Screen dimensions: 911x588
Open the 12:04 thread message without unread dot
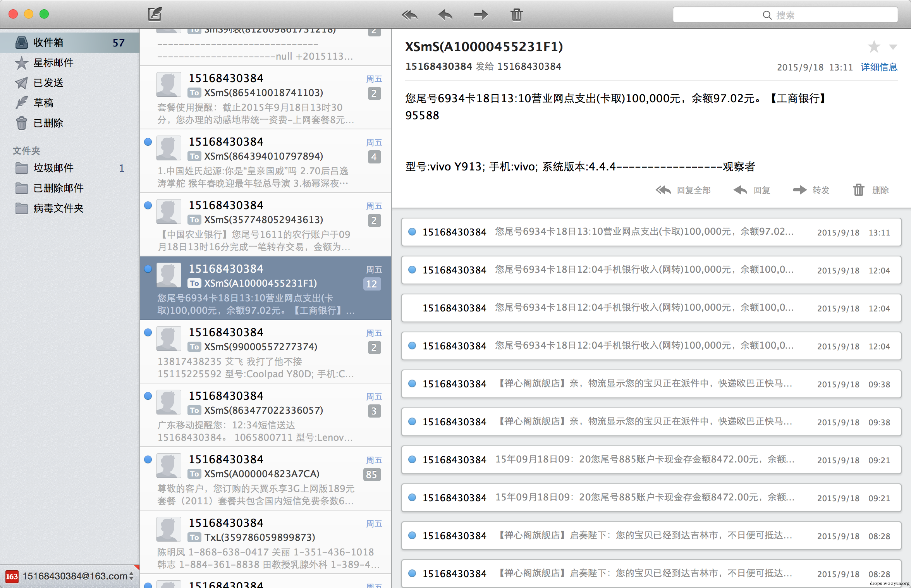coord(651,308)
